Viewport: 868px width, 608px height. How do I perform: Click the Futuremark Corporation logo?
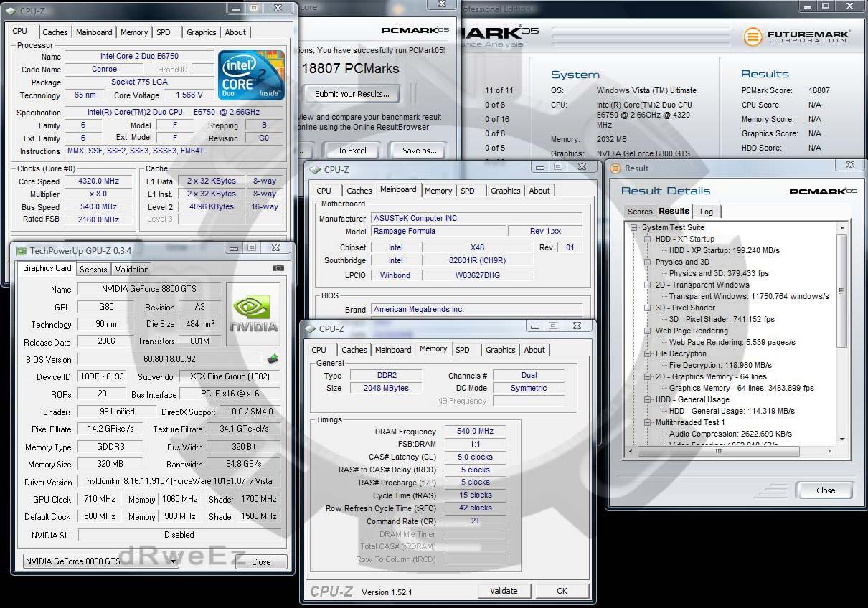coord(796,36)
